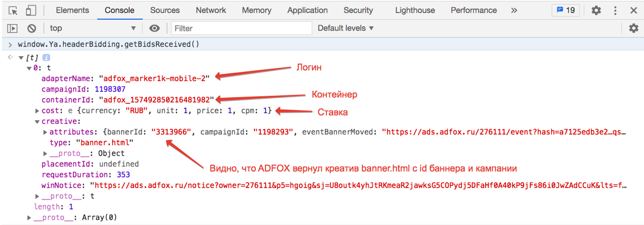Open the Default levels dropdown
The image size is (644, 225).
pos(345,28)
